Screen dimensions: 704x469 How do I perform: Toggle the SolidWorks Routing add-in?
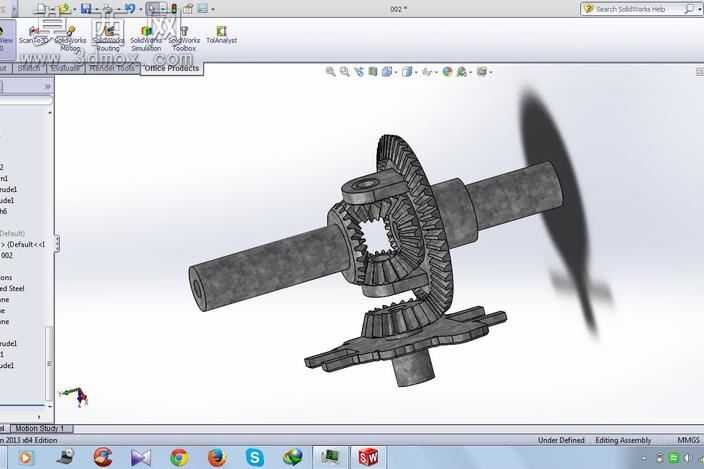tap(108, 38)
